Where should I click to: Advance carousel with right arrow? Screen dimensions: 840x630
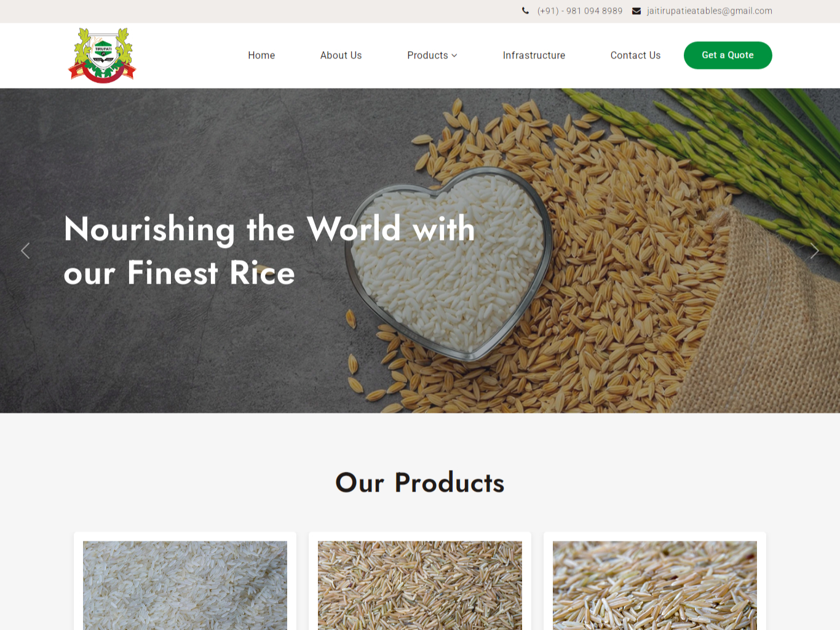pos(814,250)
